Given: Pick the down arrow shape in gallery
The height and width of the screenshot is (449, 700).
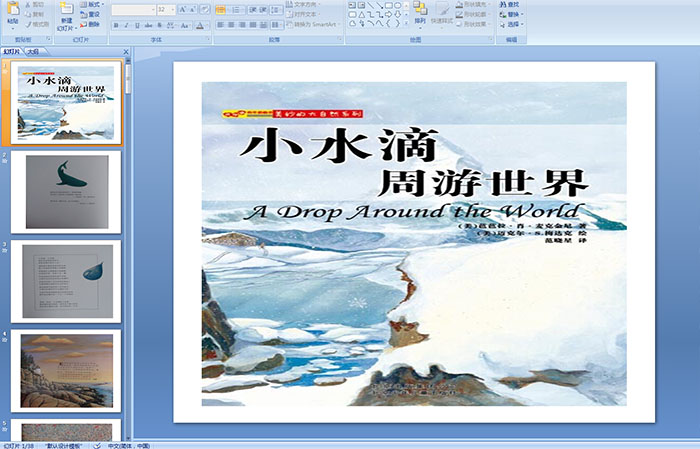Looking at the screenshot, I should click(x=397, y=15).
